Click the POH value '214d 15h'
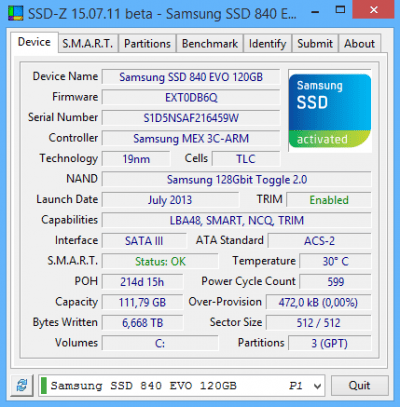400x407 pixels. [x=142, y=282]
